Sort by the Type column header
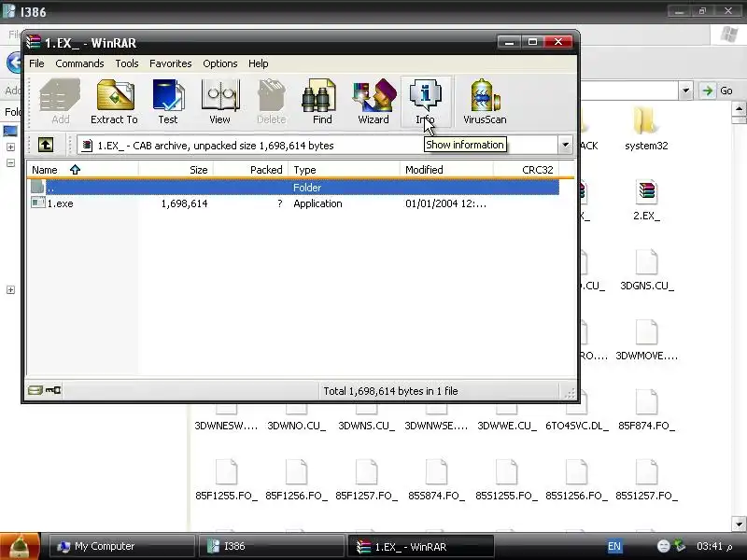Screen dimensions: 747x560 click(344, 170)
